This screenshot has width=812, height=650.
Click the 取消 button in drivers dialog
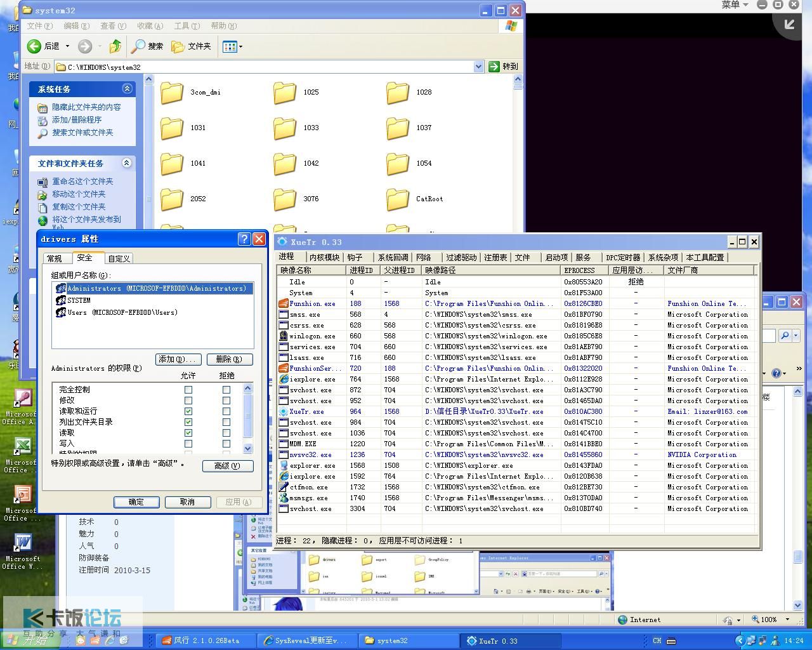pos(188,502)
